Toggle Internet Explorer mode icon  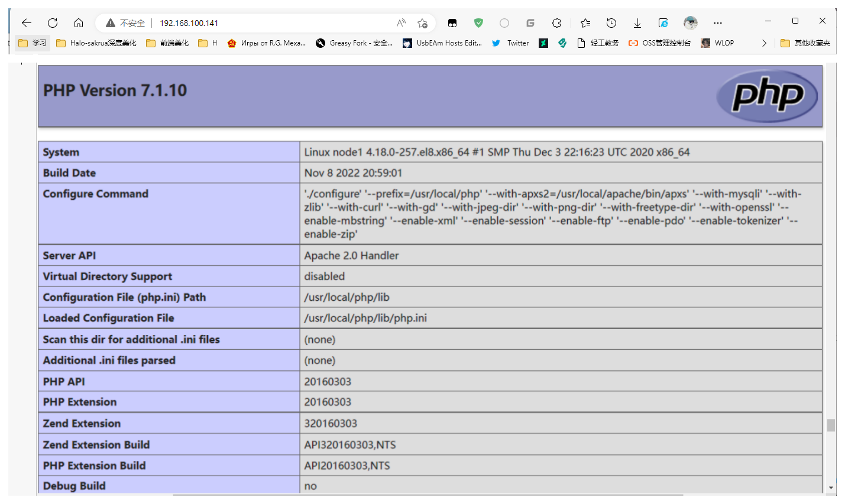[663, 23]
